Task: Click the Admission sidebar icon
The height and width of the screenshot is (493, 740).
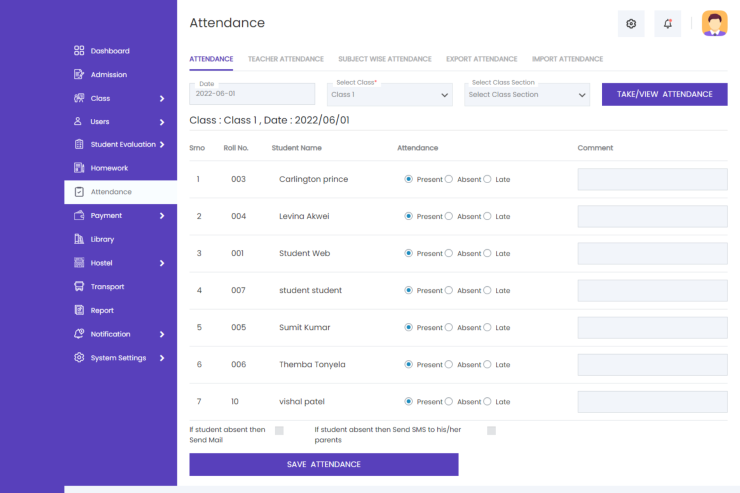Action: click(x=79, y=74)
